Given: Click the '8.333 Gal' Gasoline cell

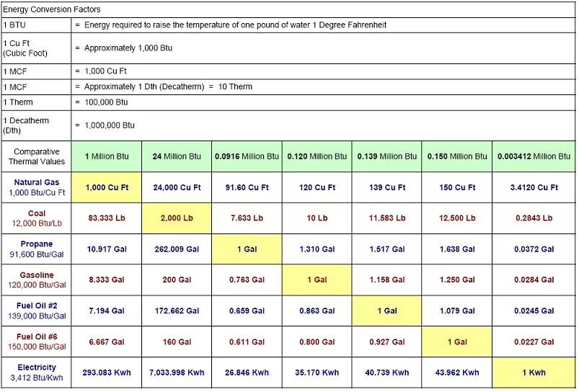Looking at the screenshot, I should point(106,280).
